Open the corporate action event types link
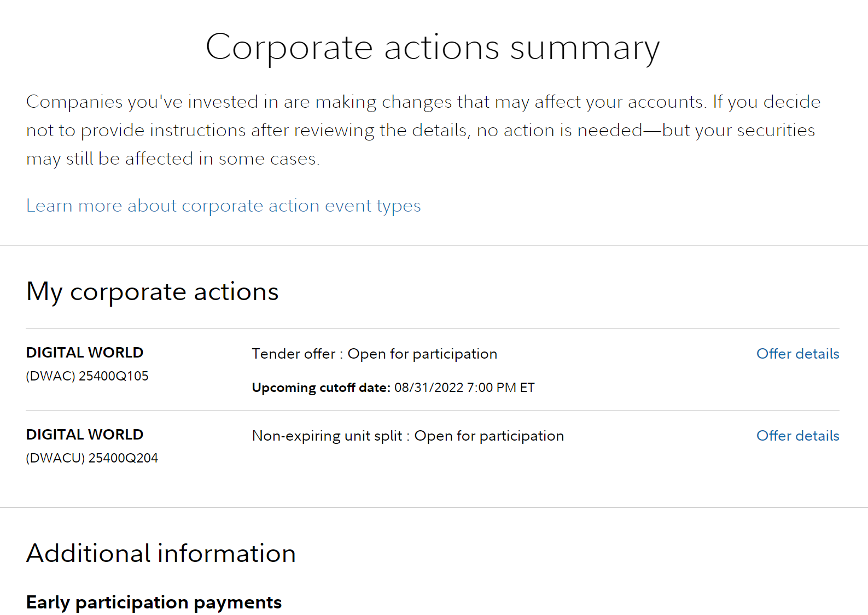 pyautogui.click(x=223, y=206)
